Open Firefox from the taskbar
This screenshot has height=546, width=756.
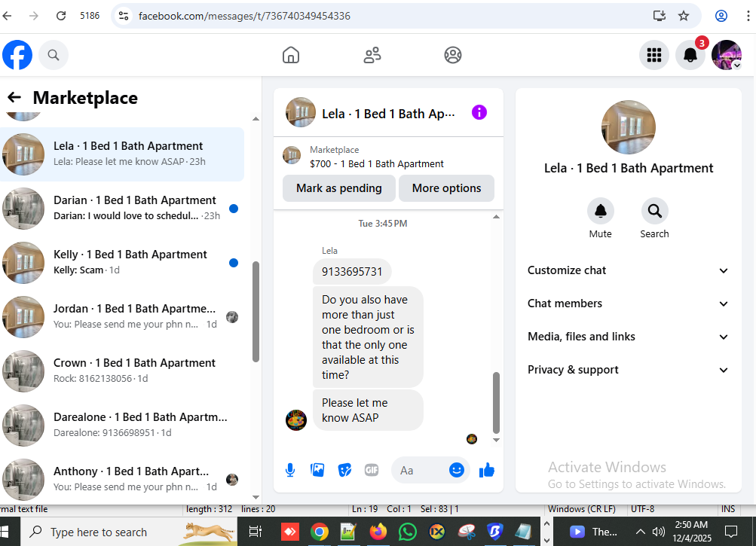pos(378,532)
